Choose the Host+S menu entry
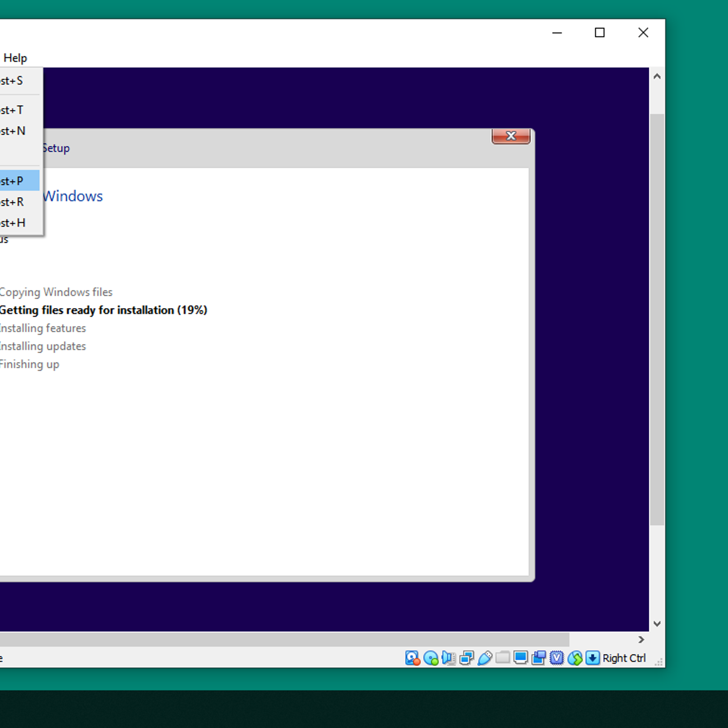 pyautogui.click(x=20, y=81)
